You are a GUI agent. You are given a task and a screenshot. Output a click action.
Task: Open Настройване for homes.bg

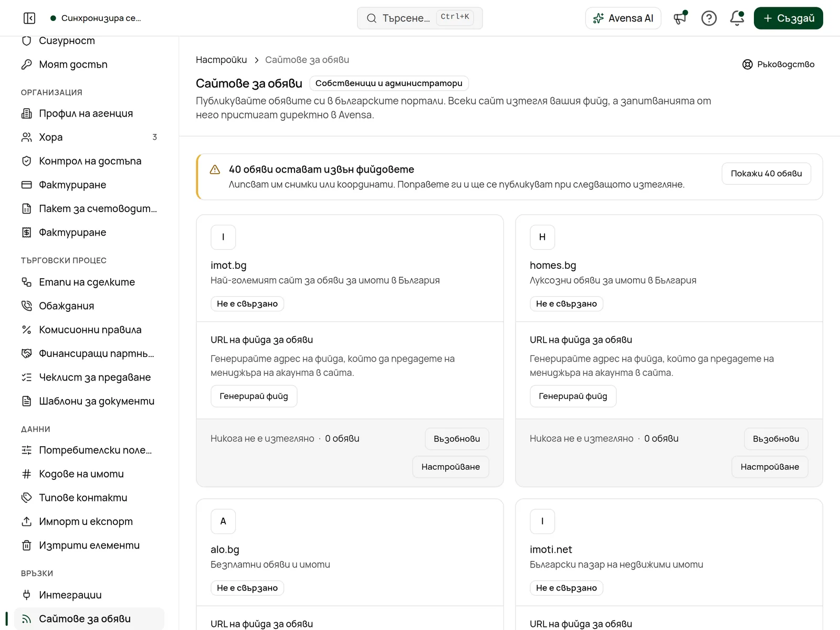click(770, 467)
